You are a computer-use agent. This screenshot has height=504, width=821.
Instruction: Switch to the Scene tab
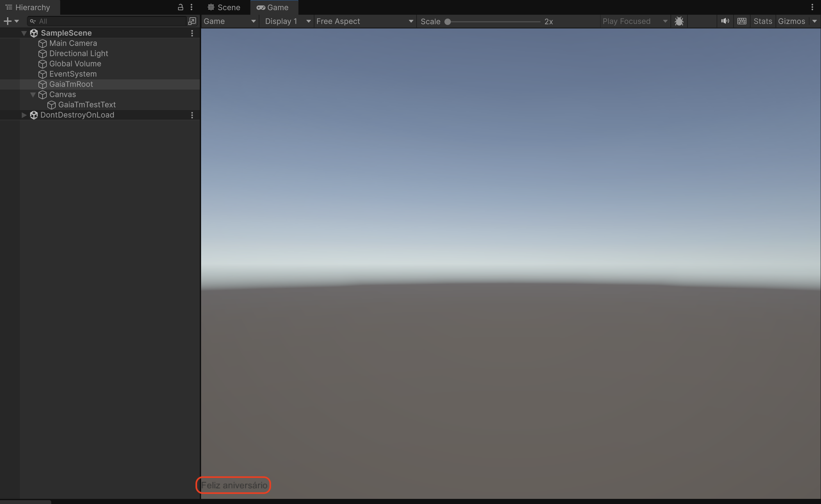coord(224,7)
